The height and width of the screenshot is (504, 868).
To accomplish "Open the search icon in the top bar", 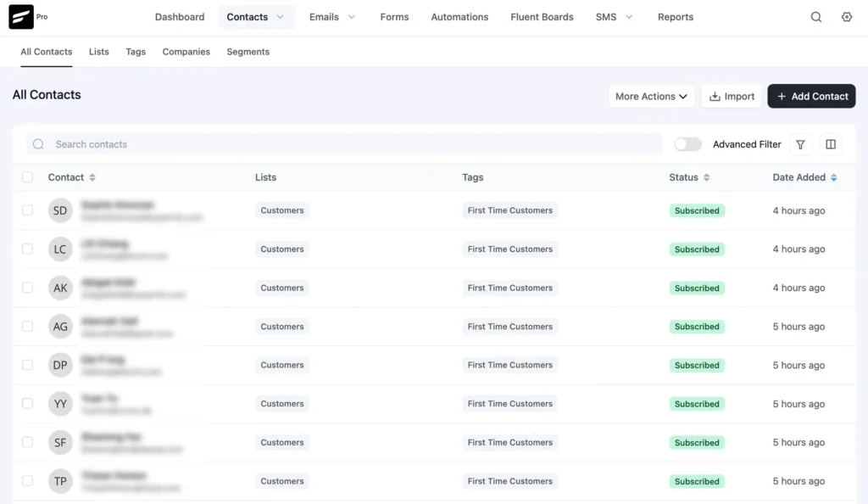I will coord(815,16).
